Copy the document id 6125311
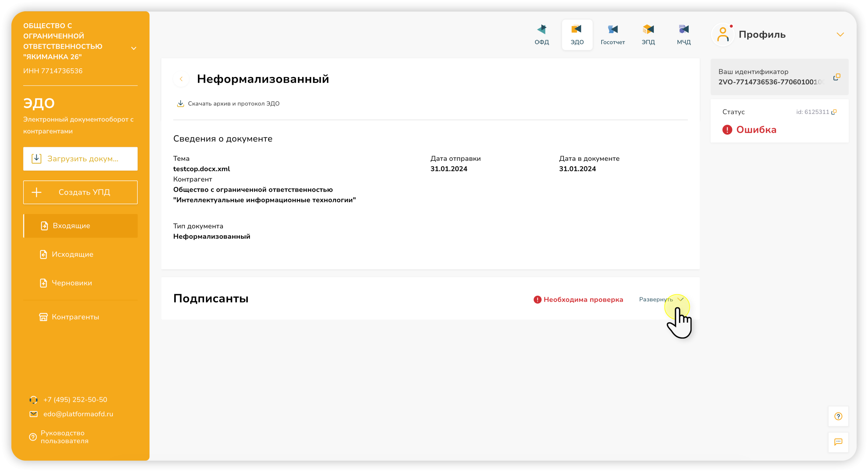The width and height of the screenshot is (868, 472). click(x=834, y=112)
